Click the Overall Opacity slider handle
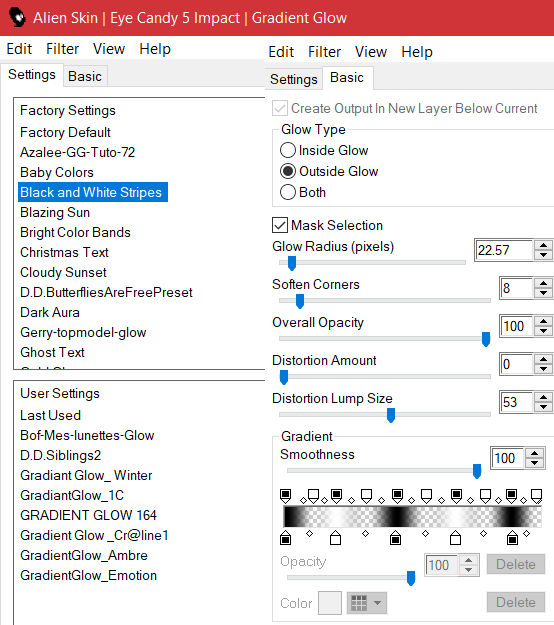 pyautogui.click(x=486, y=339)
